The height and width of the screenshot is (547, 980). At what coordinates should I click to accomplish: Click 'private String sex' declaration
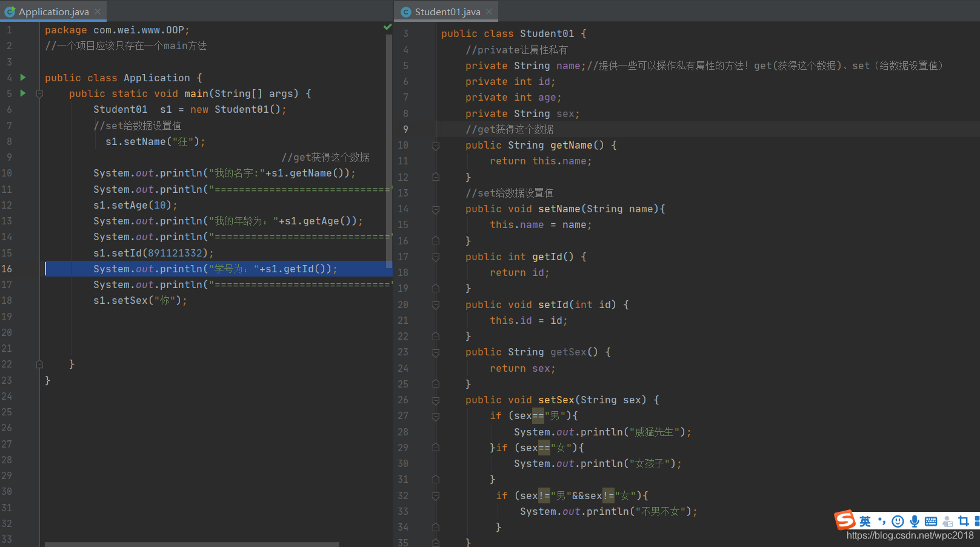click(522, 114)
